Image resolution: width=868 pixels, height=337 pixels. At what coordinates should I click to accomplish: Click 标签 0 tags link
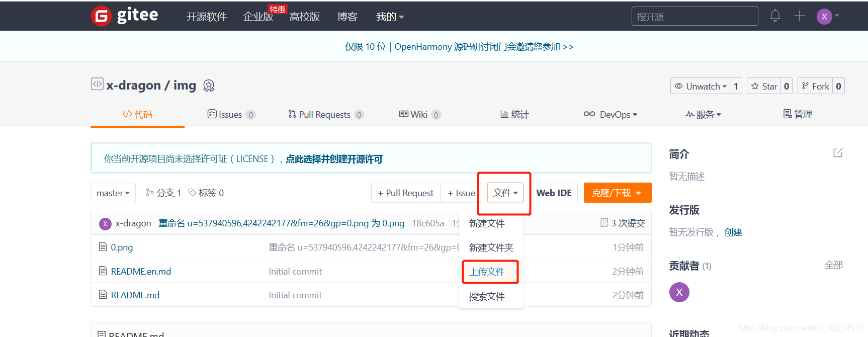(x=211, y=193)
